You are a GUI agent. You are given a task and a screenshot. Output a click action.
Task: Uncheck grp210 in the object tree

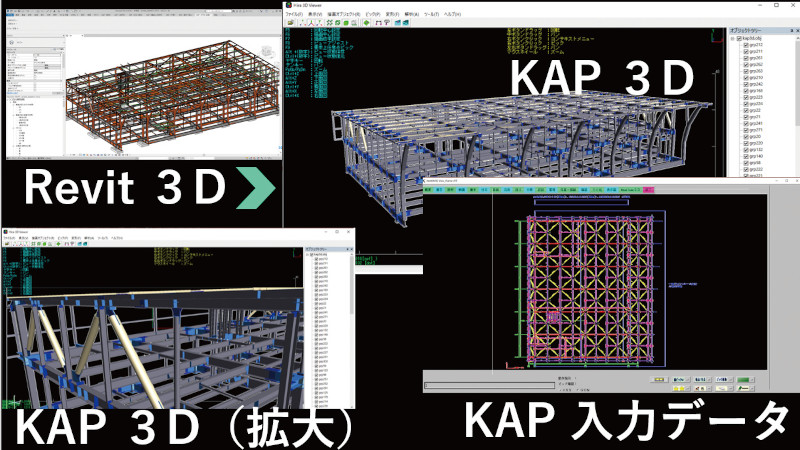click(x=746, y=78)
